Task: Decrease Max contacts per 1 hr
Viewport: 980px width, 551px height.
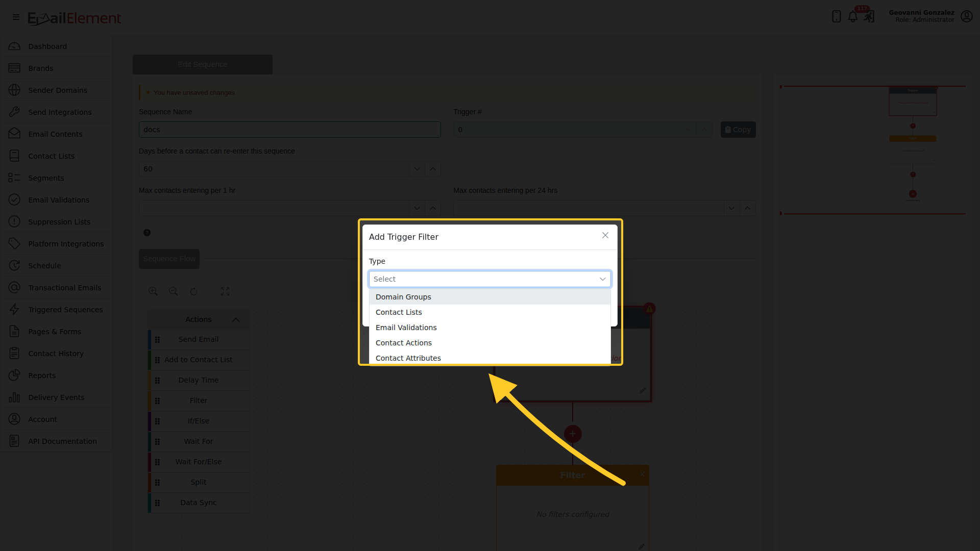Action: coord(417,208)
